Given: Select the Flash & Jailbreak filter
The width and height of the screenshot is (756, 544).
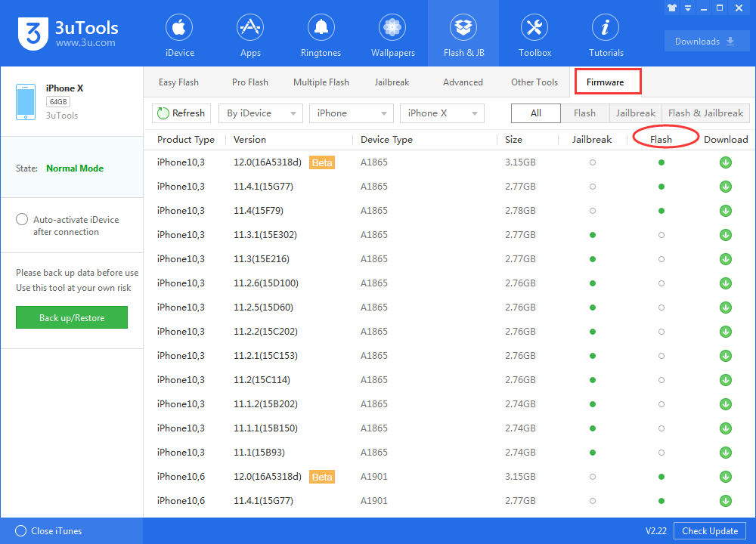Looking at the screenshot, I should [705, 113].
